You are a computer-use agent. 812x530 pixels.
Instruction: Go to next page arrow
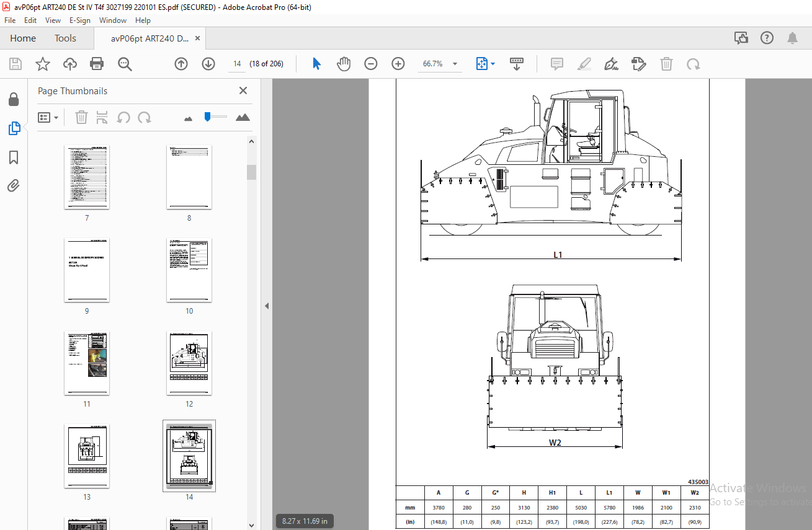[208, 64]
